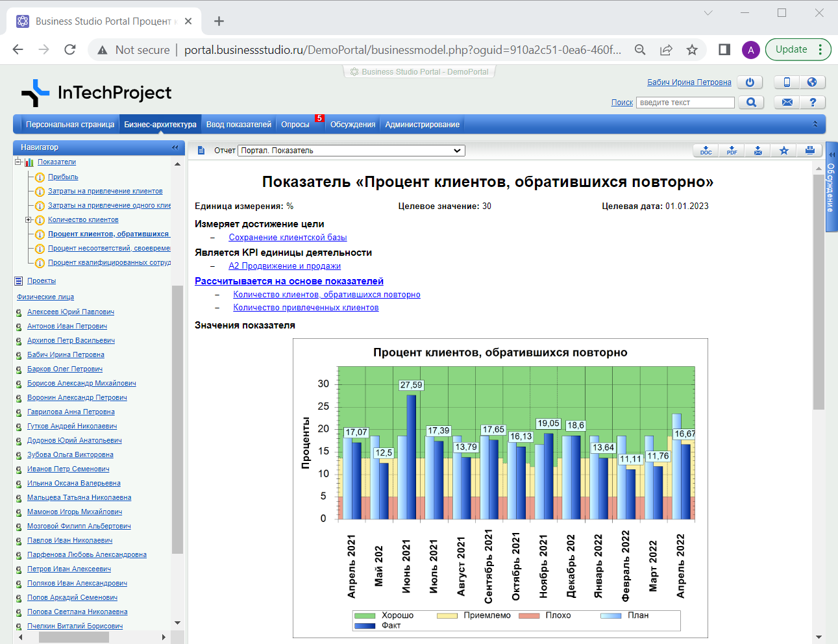This screenshot has width=838, height=644.
Task: Open the Отчет report dropdown
Action: coord(352,151)
